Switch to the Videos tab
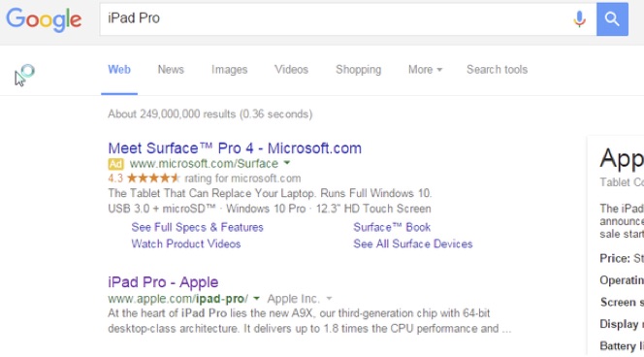The image size is (644, 357). tap(291, 70)
